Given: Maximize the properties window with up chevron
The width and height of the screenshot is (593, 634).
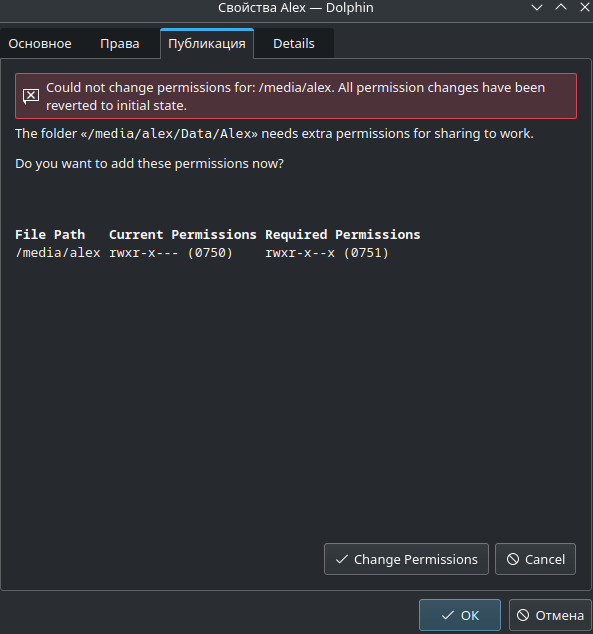Looking at the screenshot, I should click(561, 7).
